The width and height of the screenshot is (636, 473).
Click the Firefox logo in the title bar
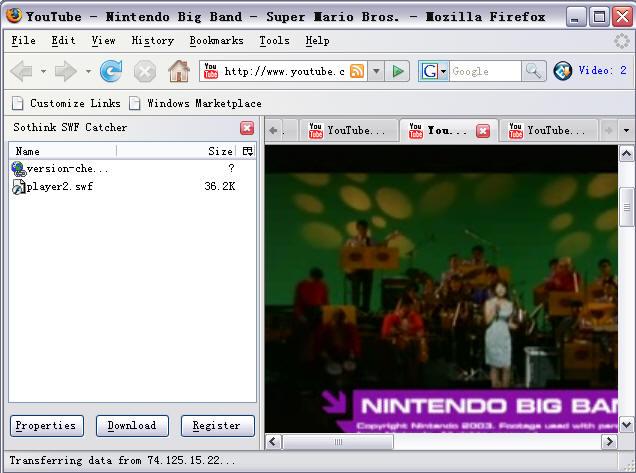pyautogui.click(x=14, y=16)
